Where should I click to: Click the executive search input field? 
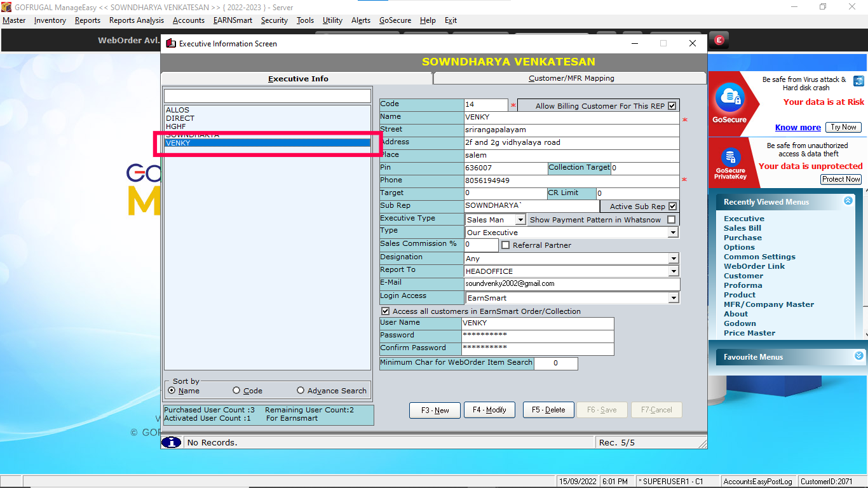tap(267, 95)
